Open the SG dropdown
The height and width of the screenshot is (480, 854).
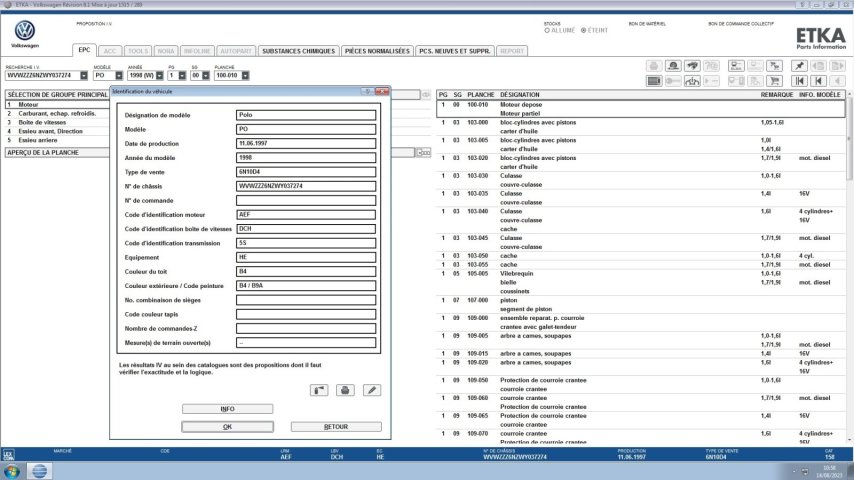coord(206,76)
